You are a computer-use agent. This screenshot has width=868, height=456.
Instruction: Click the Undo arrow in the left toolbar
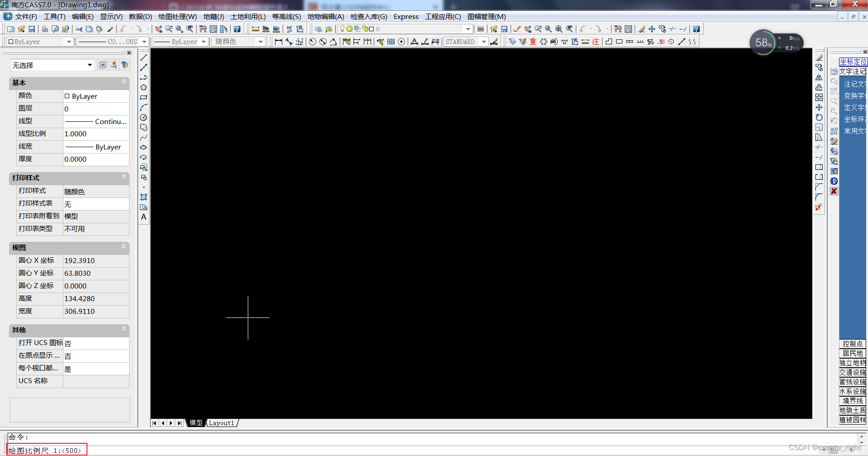pyautogui.click(x=123, y=29)
